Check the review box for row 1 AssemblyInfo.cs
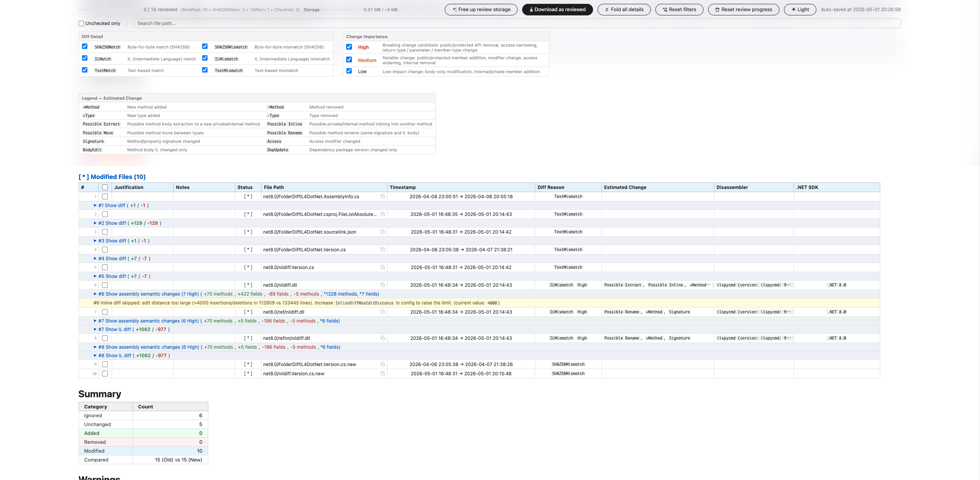The height and width of the screenshot is (480, 980). 105,197
